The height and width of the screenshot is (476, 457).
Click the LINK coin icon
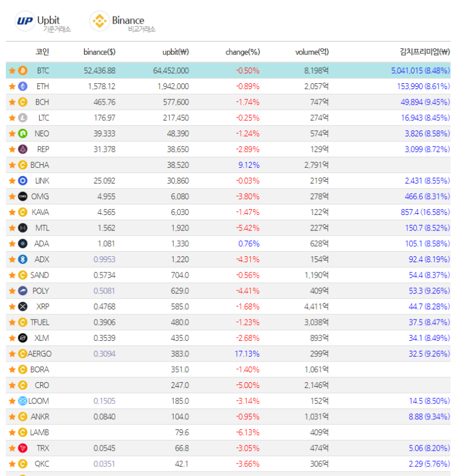[23, 181]
